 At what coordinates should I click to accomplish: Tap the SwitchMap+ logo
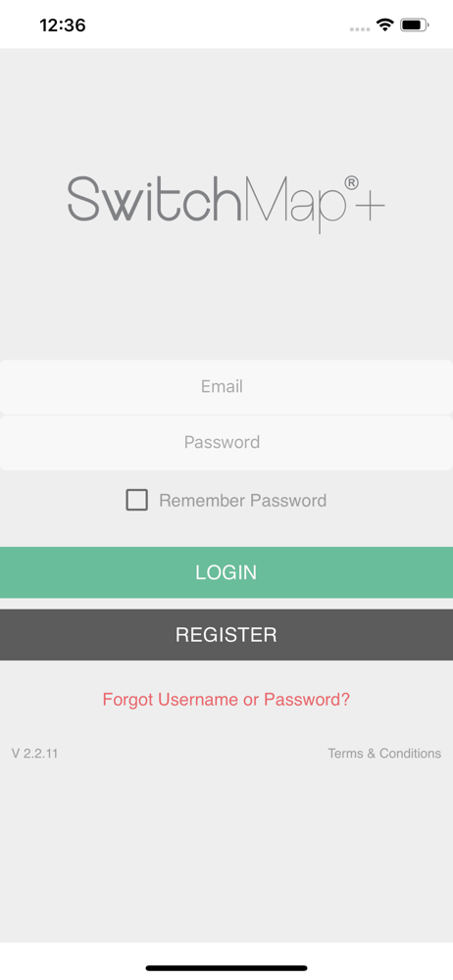(x=226, y=204)
